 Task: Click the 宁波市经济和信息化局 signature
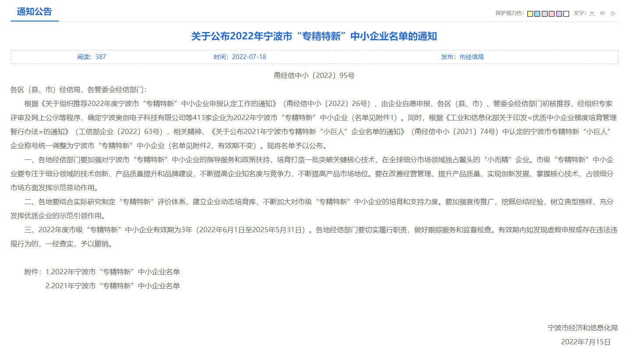(583, 328)
